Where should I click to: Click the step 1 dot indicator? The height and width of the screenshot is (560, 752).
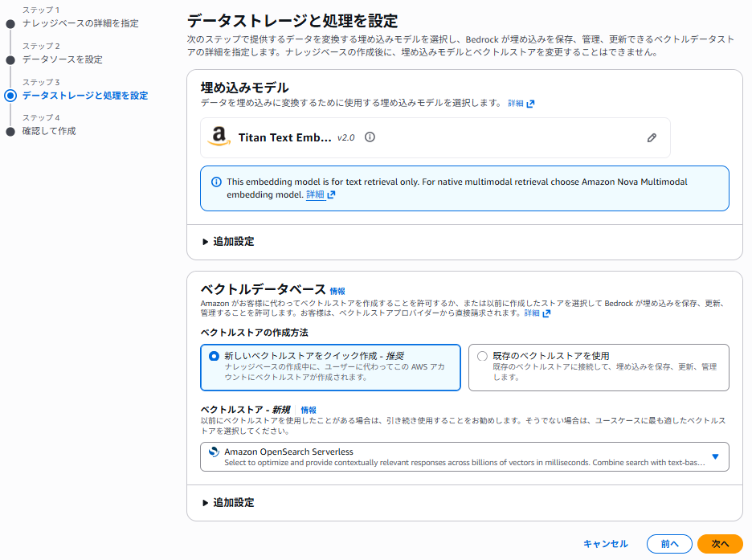coord(10,23)
